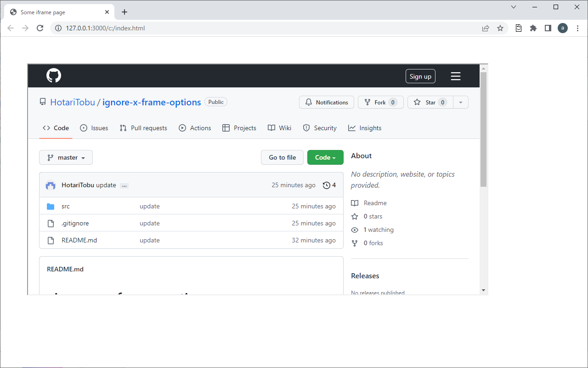
Task: Go forward in Chrome
Action: coord(25,28)
